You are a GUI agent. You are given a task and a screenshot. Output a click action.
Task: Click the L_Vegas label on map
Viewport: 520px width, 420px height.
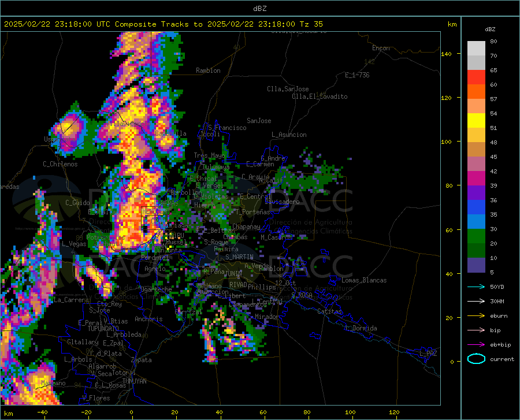[x=74, y=244]
